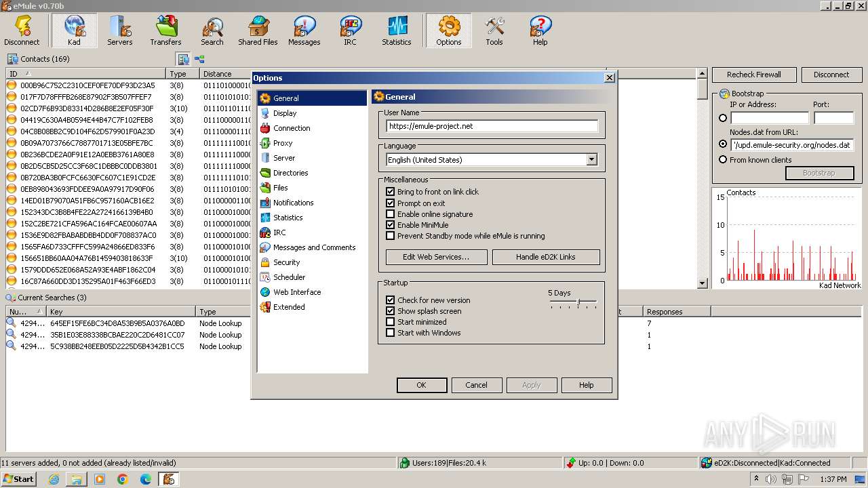Open Shared Files in toolbar
Screen dimensions: 868x488
258,30
